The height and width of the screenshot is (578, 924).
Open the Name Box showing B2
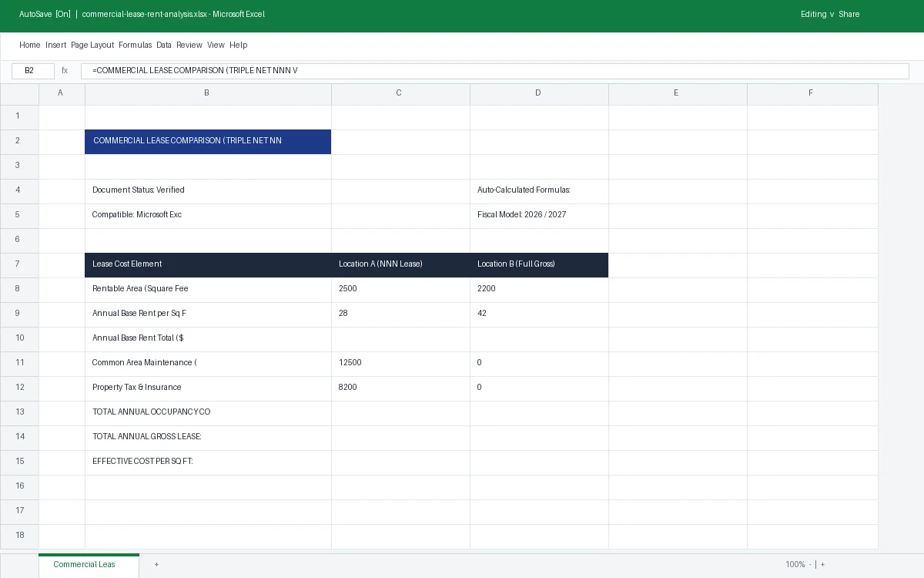[x=33, y=71]
